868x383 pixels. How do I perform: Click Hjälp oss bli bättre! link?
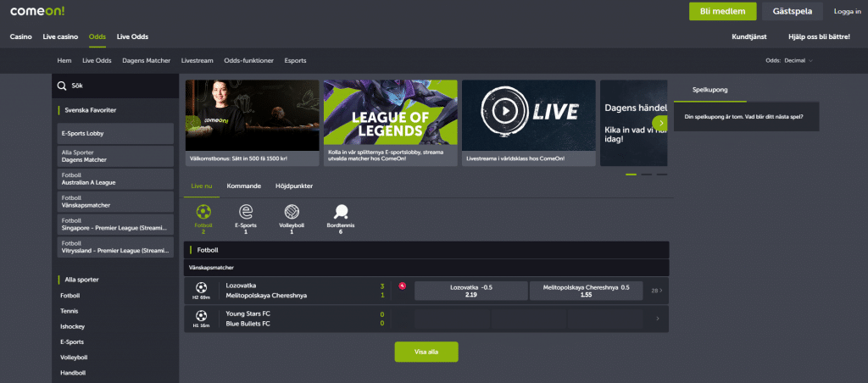(x=819, y=36)
